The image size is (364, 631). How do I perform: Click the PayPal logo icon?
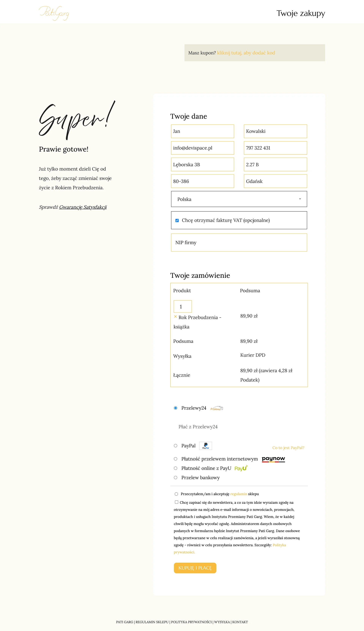(x=206, y=446)
